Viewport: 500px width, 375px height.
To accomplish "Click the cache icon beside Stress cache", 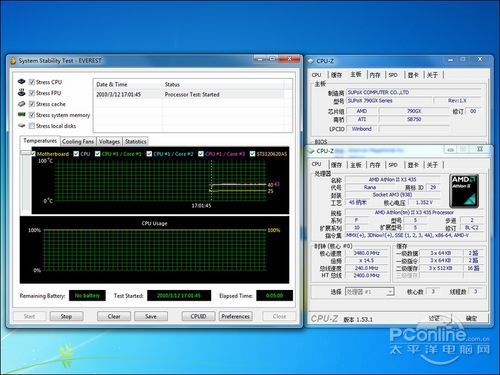I will point(22,104).
